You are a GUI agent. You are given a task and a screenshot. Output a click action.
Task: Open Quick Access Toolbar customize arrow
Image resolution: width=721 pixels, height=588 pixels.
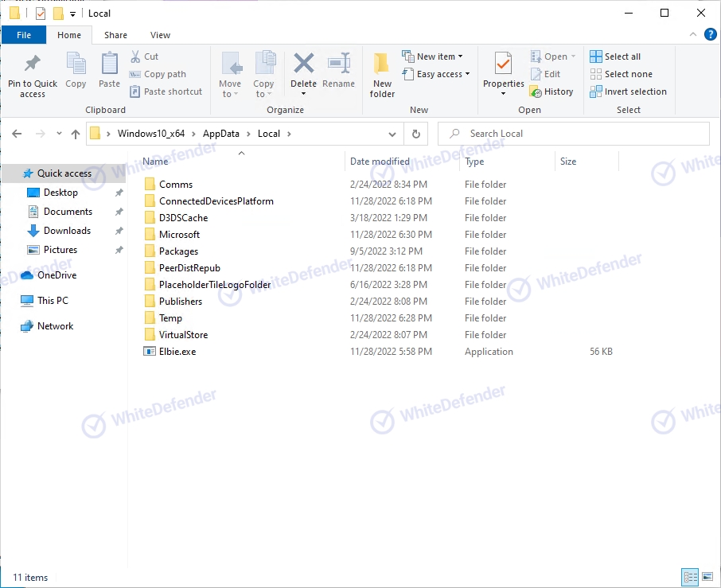72,14
